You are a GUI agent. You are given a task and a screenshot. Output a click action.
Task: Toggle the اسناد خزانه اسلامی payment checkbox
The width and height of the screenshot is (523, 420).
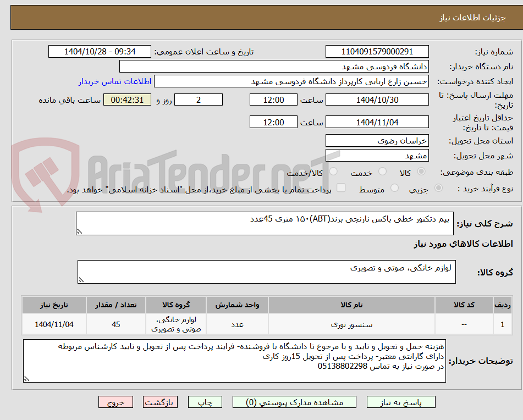[341, 187]
